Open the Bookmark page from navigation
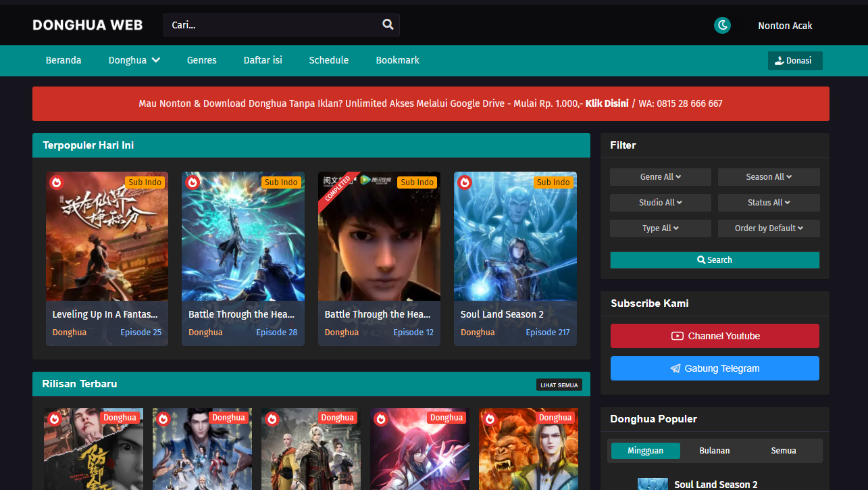868x490 pixels. pyautogui.click(x=398, y=60)
